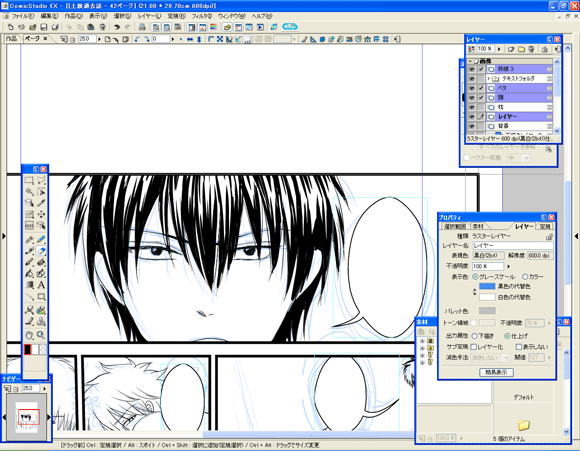
Task: Select the magnifier zoom tool in toolbox
Action: (41, 335)
